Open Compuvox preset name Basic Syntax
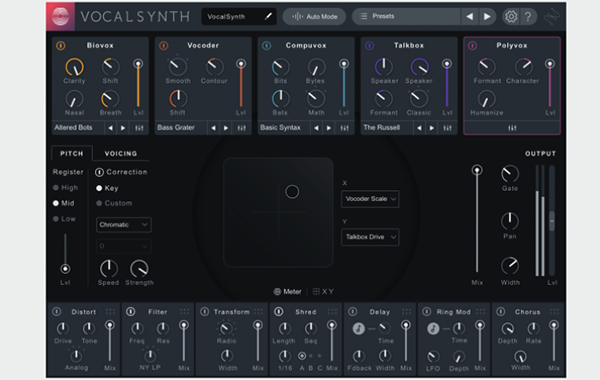Screen dimensions: 600x380 [280, 127]
